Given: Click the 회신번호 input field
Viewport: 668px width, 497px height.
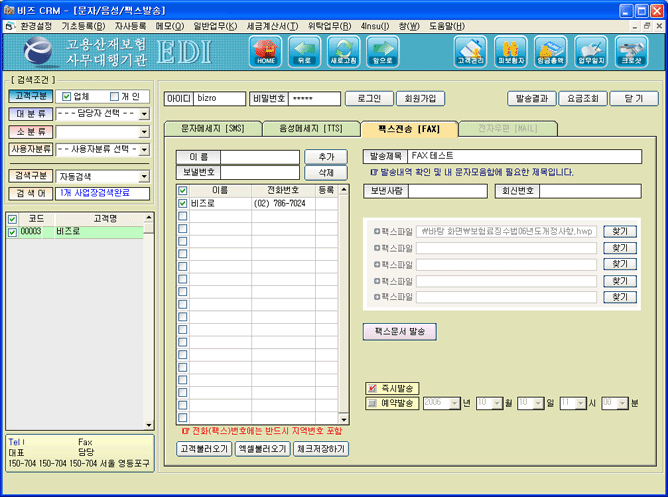Looking at the screenshot, I should [x=590, y=191].
